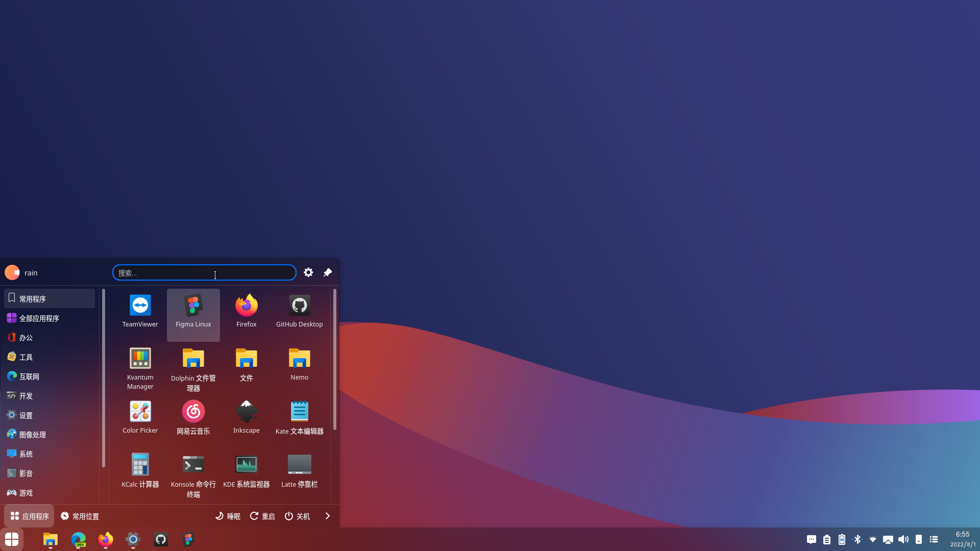
Task: Open Wi-Fi network tray icon
Action: click(x=873, y=539)
